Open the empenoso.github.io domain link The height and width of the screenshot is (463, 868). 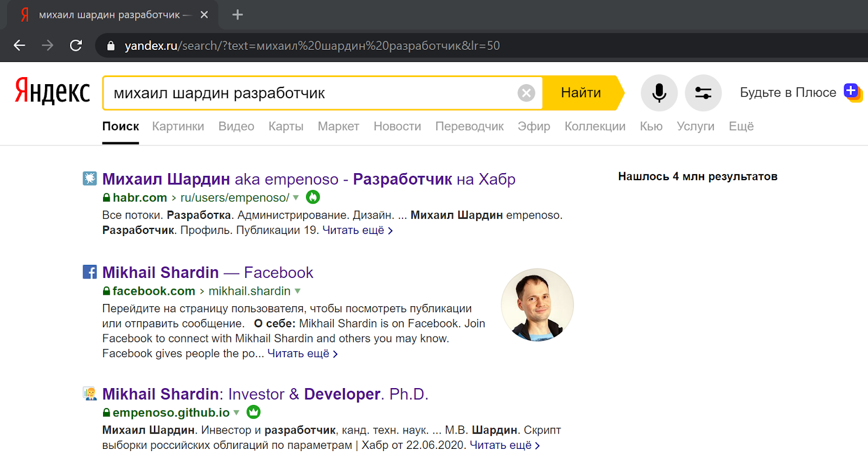[x=171, y=413]
